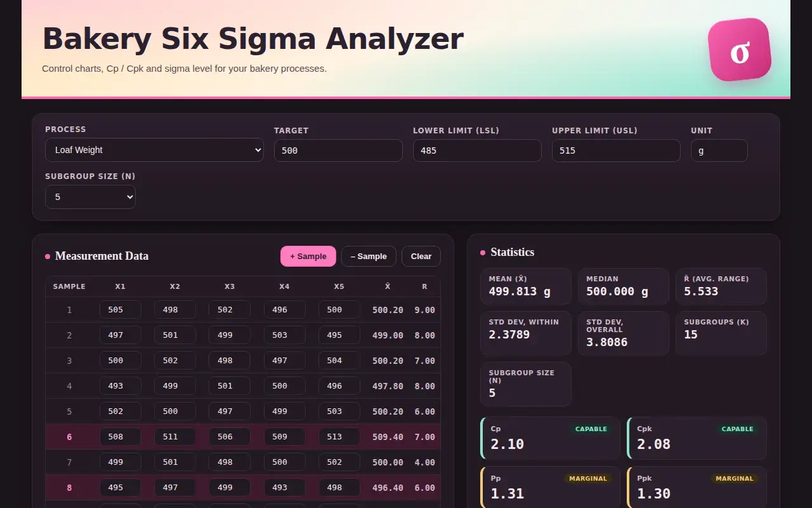Select sample 8 X4 cell with 493
This screenshot has width=812, height=508.
point(284,488)
